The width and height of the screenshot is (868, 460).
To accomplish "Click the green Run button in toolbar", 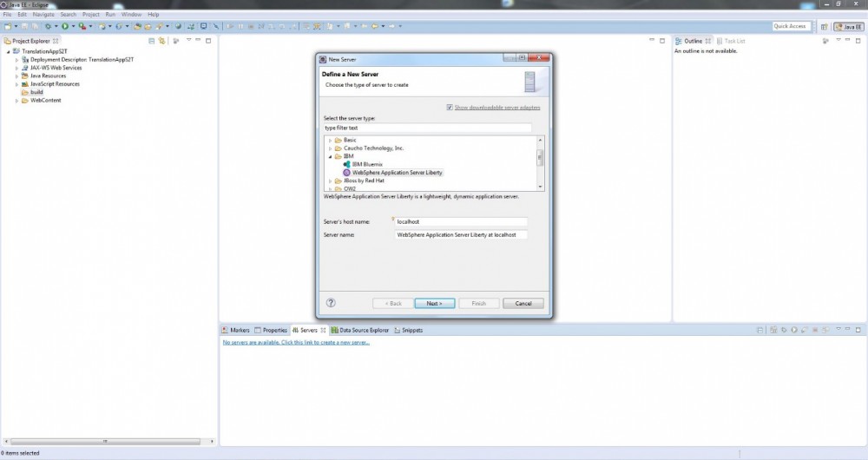I will [65, 26].
